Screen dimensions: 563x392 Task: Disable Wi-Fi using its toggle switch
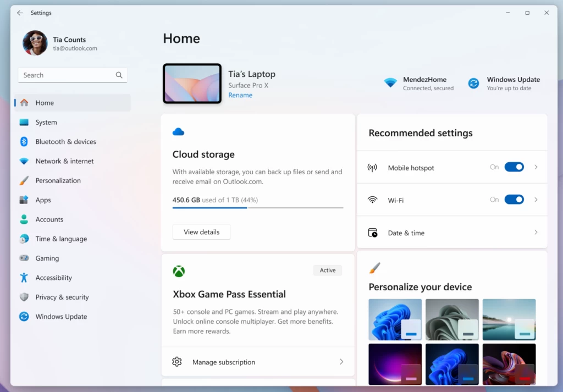(x=514, y=199)
